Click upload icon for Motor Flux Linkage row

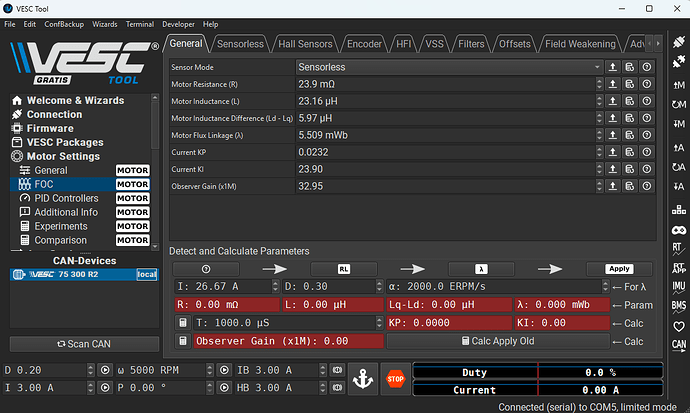613,135
